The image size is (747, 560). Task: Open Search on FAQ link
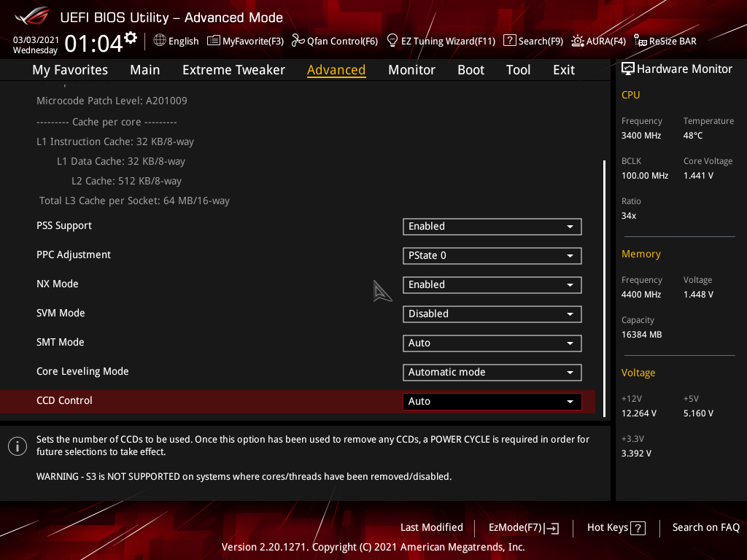(x=705, y=528)
